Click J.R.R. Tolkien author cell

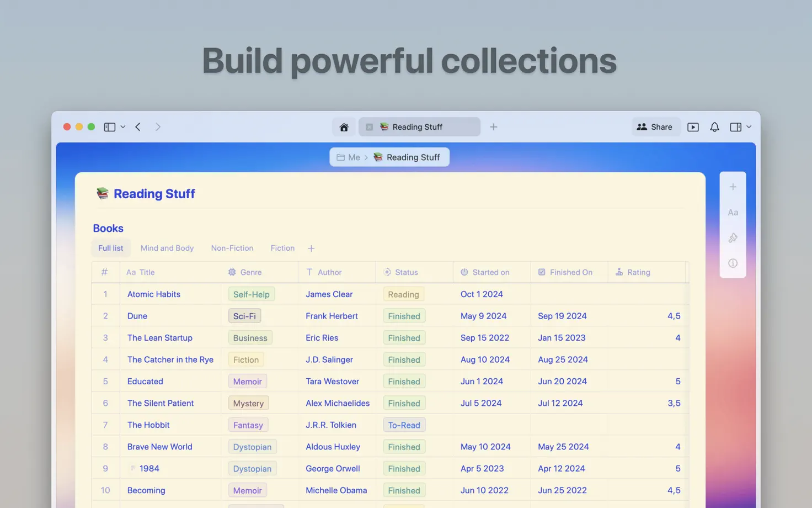tap(331, 425)
